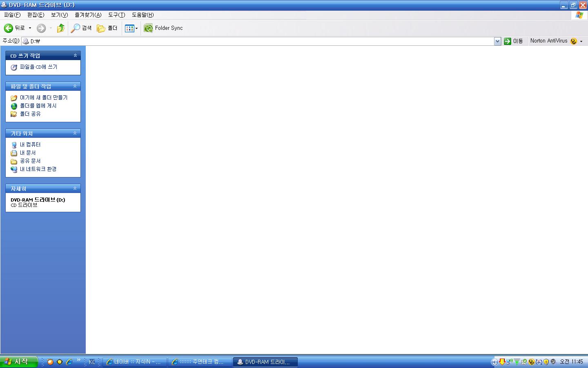The width and height of the screenshot is (588, 368).
Task: Open 내 컴퓨터 from other places
Action: click(30, 145)
